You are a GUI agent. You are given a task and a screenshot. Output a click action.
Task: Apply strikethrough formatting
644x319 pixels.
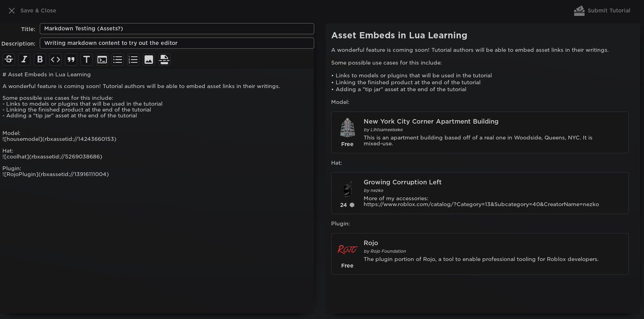click(x=9, y=60)
